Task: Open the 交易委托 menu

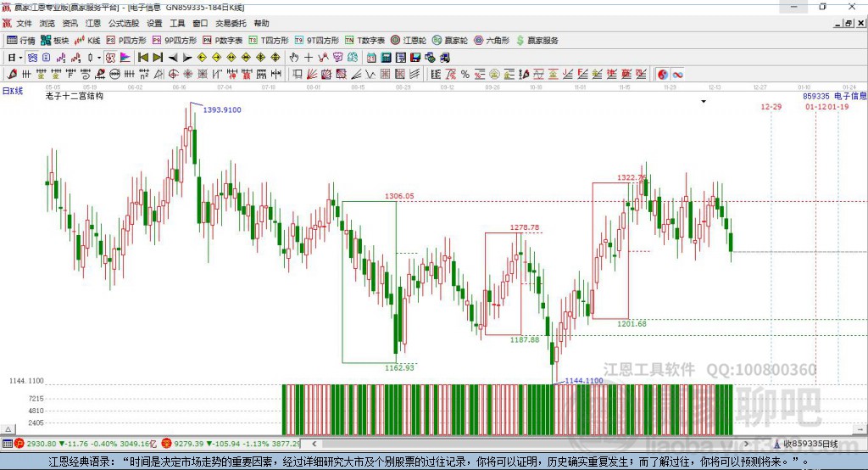Action: pyautogui.click(x=231, y=23)
